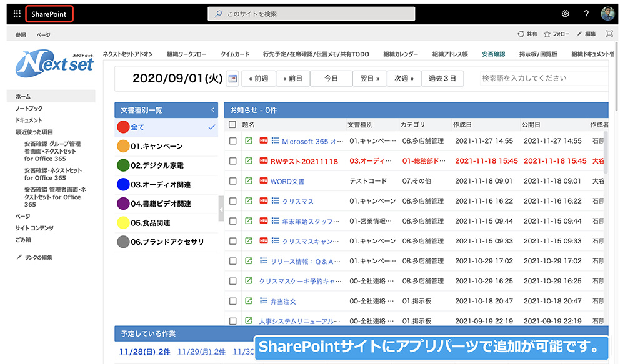625x364 pixels.
Task: Open the app launcher grid icon
Action: 17,14
